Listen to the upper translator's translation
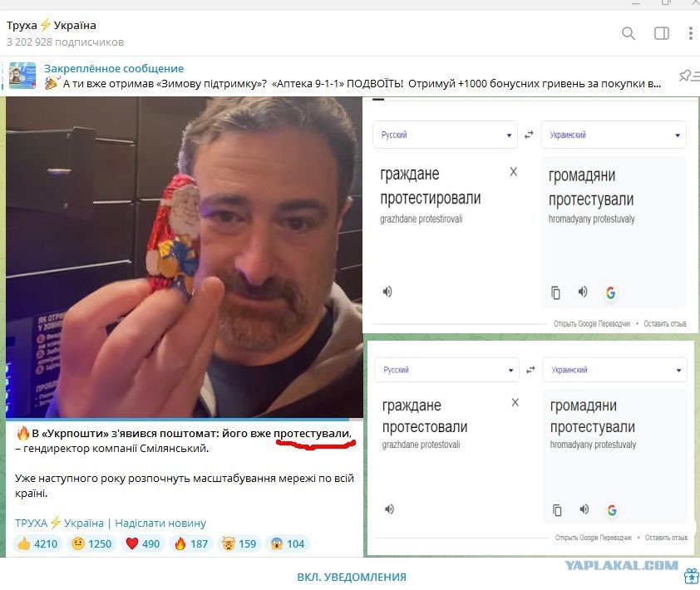The image size is (700, 590). (x=583, y=292)
